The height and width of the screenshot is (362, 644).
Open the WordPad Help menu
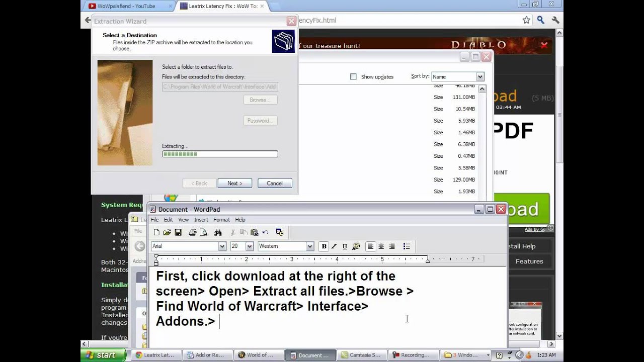(x=240, y=220)
